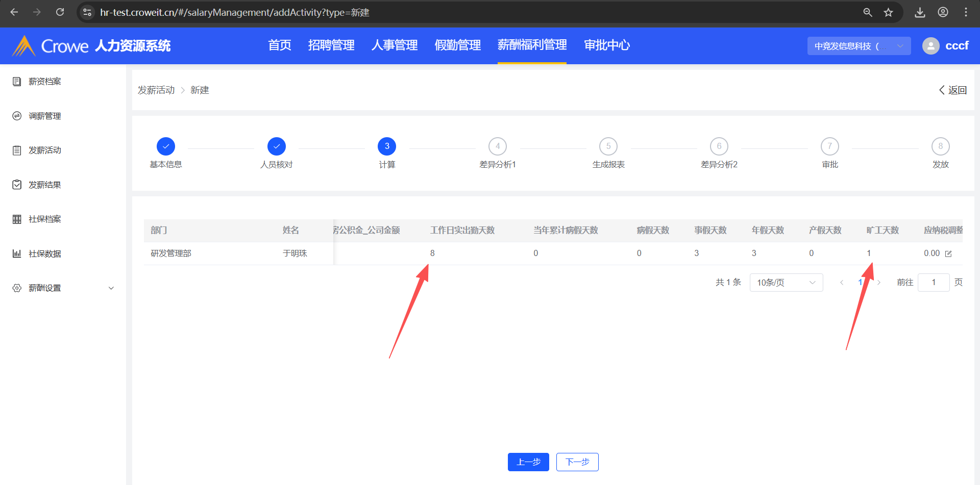Viewport: 980px width, 485px height.
Task: Select the 发薪结果 sidebar icon
Action: point(17,185)
